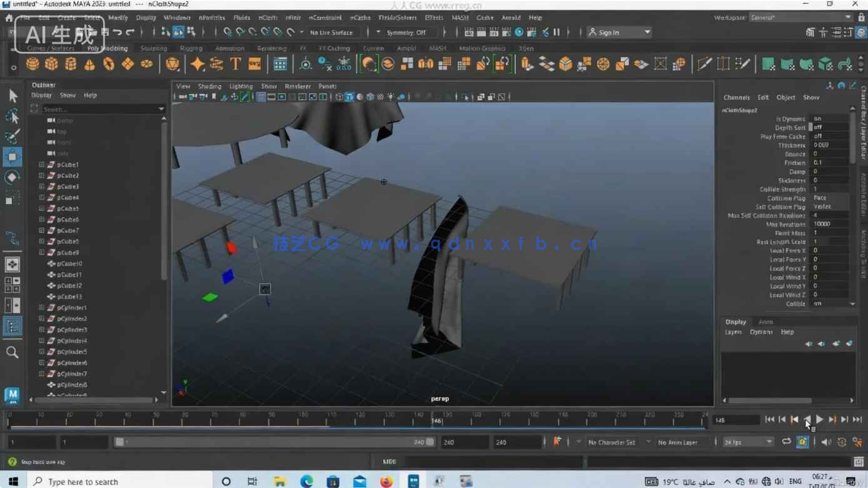868x488 pixels.
Task: Select pCylinder1 in the Outliner list
Action: tap(72, 308)
